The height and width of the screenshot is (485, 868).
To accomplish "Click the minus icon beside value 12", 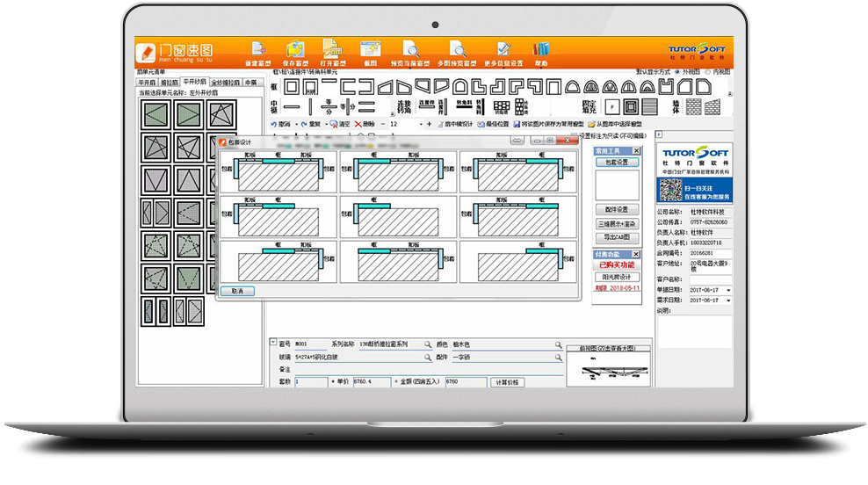I will (x=383, y=124).
